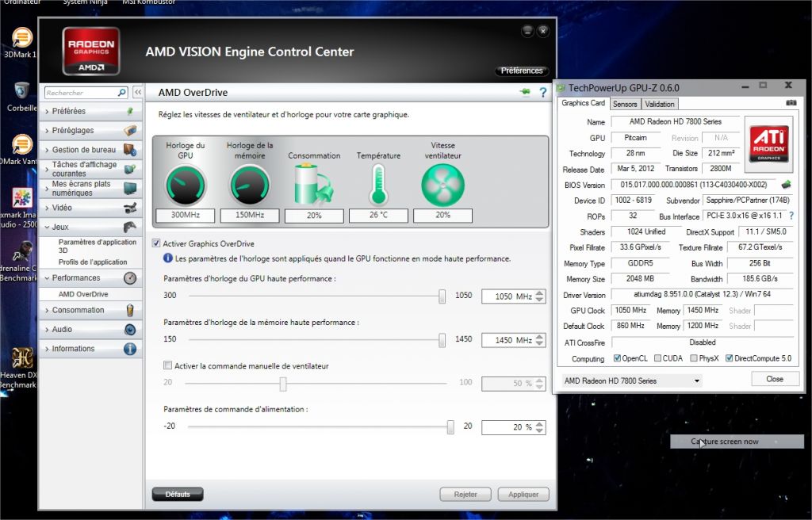
Task: Expand Audio sidebar section
Action: pyautogui.click(x=90, y=330)
